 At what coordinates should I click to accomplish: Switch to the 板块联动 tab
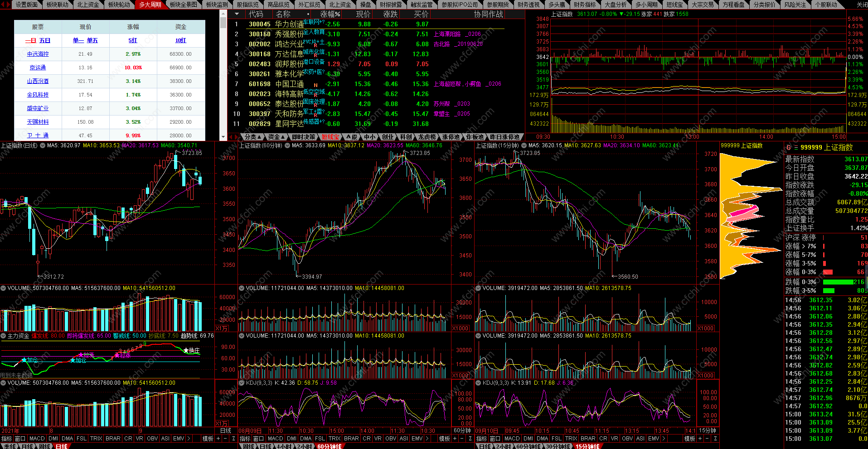[57, 5]
